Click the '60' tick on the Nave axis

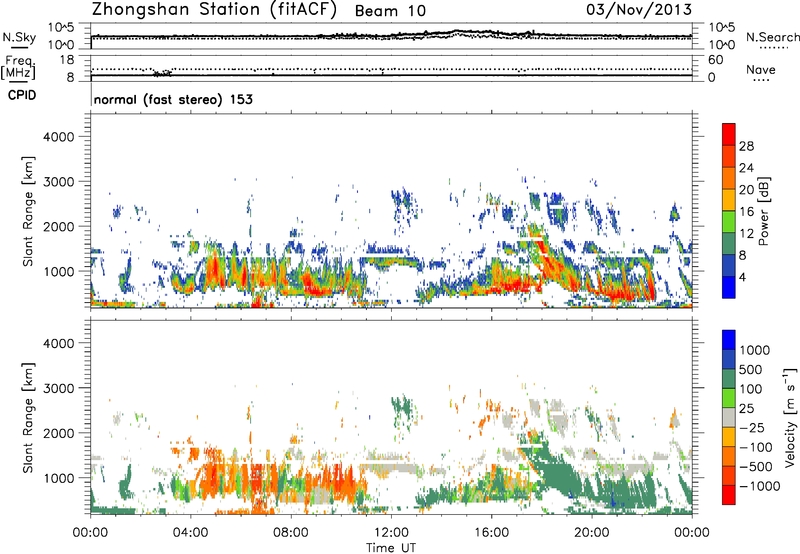click(715, 60)
